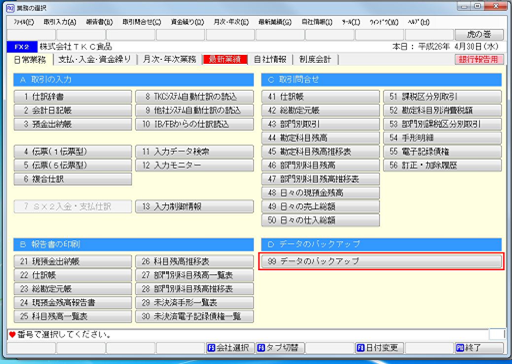512x364 pixels.
Task: Open 5 伝票(5伝票型)
Action: point(73,165)
